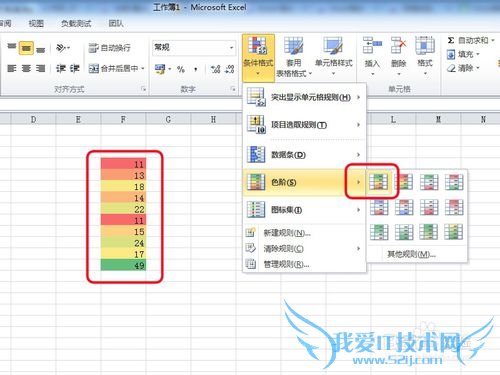The width and height of the screenshot is (500, 375).
Task: Toggle middle vertical alignment (highlighted)
Action: pyautogui.click(x=26, y=48)
